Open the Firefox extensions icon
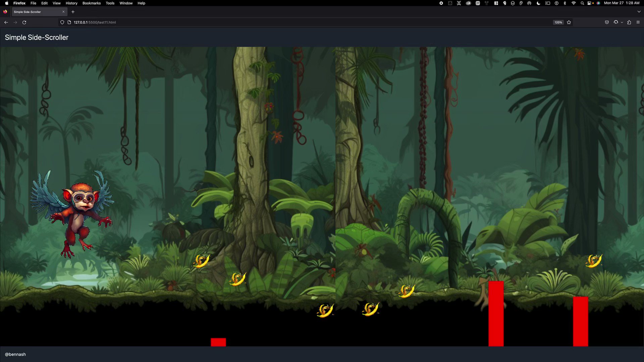The image size is (644, 362). tap(629, 22)
